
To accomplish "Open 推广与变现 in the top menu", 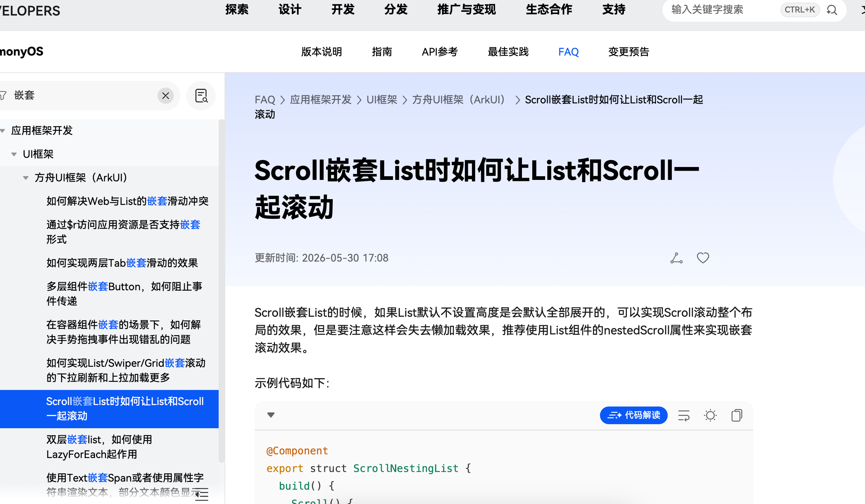I will [x=467, y=10].
